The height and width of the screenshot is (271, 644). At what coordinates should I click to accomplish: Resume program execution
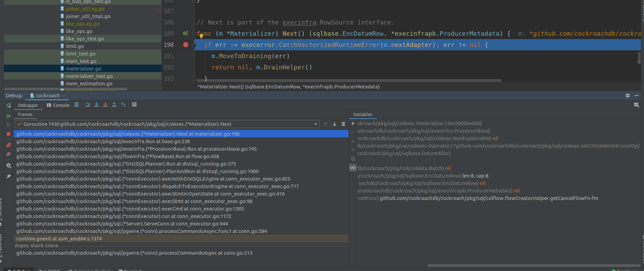[9, 116]
